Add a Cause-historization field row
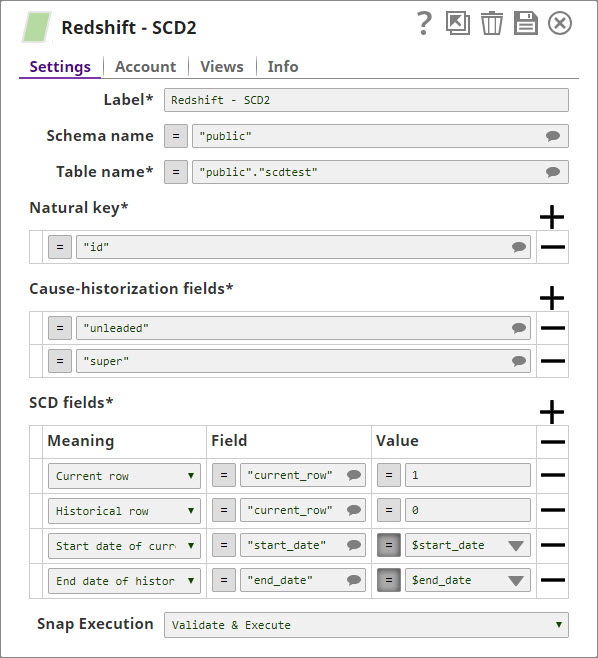Viewport: 598px width, 658px height. (552, 298)
